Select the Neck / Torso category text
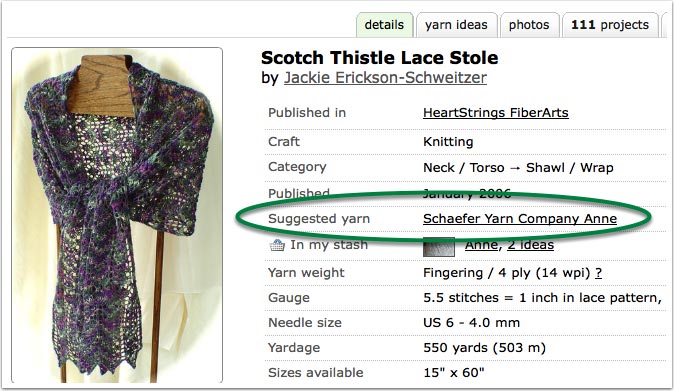Screen dimensions: 674x391 [463, 167]
